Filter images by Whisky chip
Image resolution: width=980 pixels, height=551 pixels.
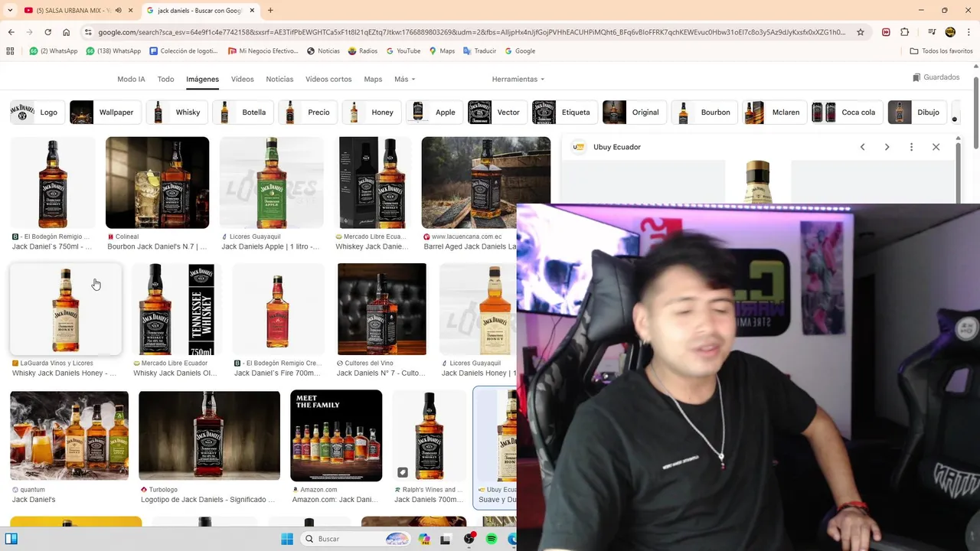[x=175, y=112]
